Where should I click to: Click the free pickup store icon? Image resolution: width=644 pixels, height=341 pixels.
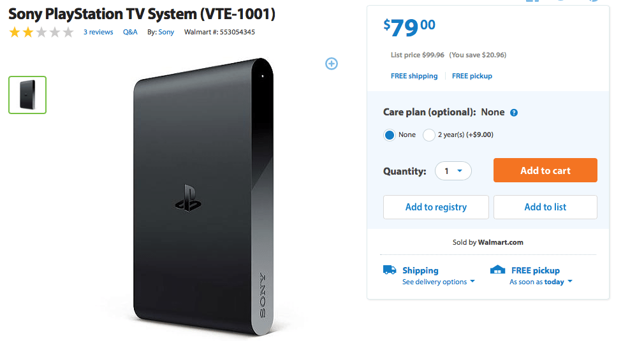[x=497, y=270]
